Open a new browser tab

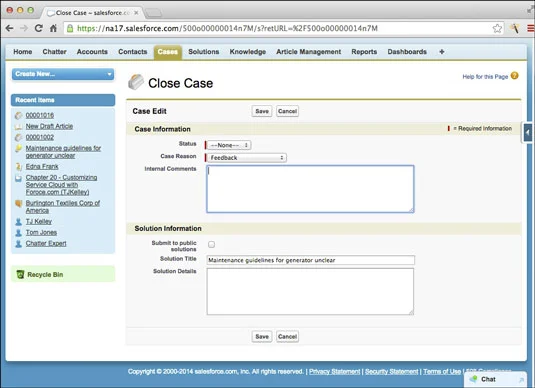pyautogui.click(x=154, y=13)
